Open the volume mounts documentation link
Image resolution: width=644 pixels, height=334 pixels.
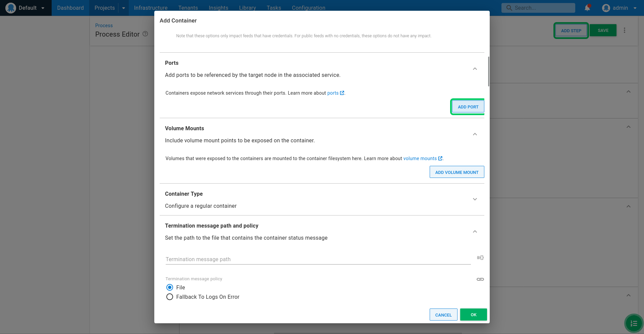click(420, 158)
